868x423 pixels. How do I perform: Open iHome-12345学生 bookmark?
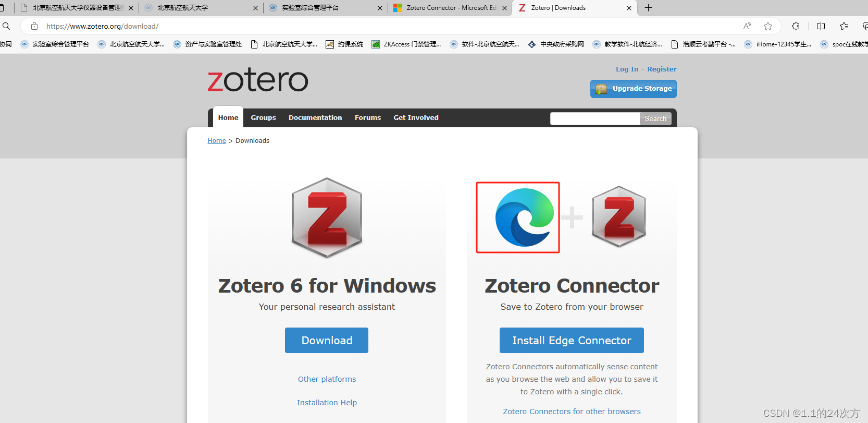pyautogui.click(x=778, y=44)
